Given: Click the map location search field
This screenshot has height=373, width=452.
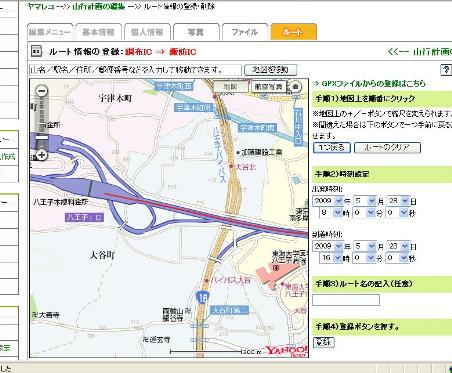Looking at the screenshot, I should tap(135, 70).
